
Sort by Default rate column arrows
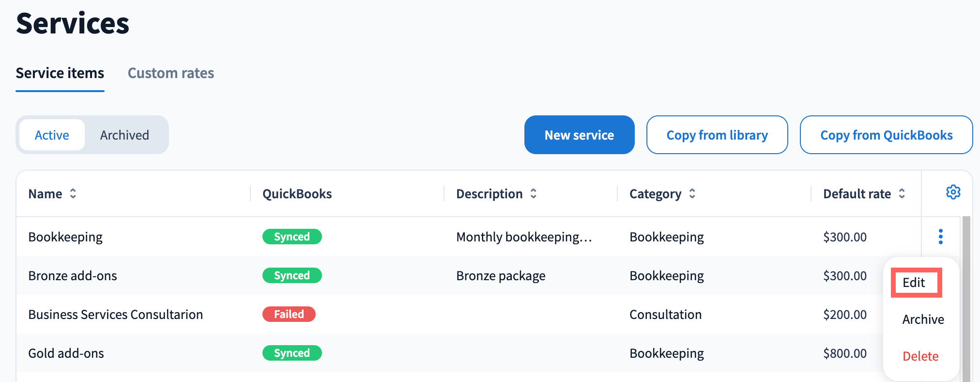pyautogui.click(x=902, y=194)
